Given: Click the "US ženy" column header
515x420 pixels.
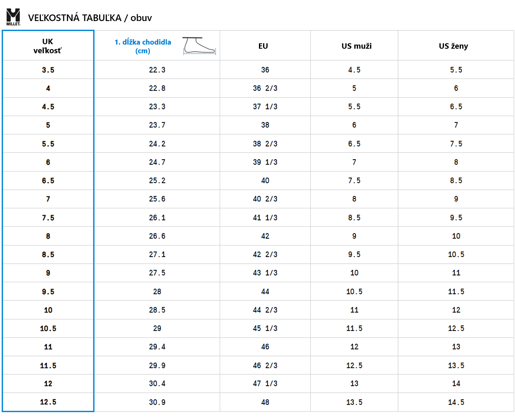Looking at the screenshot, I should [x=453, y=46].
